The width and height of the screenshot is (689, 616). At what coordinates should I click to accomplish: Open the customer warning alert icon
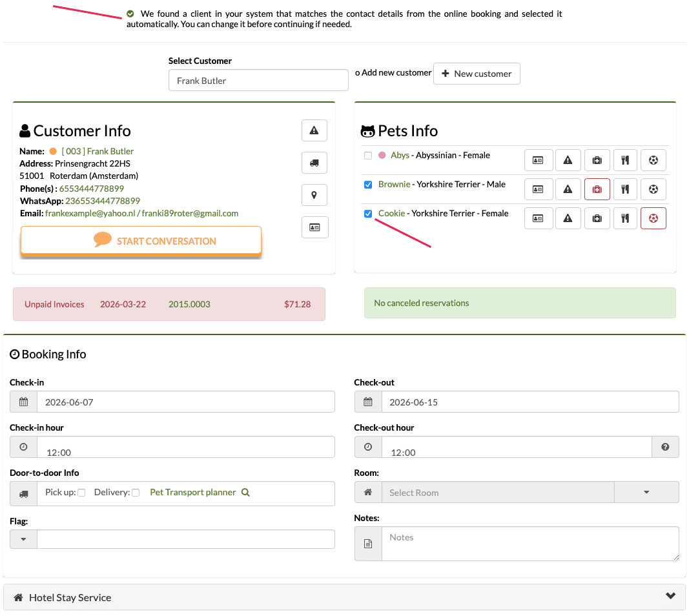[x=314, y=130]
